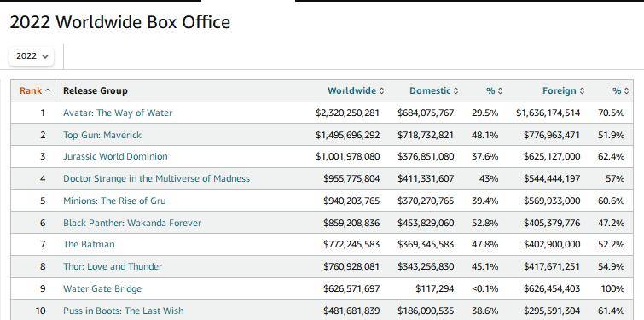Sort by Worldwide gross column
The image size is (644, 320).
[x=356, y=90]
